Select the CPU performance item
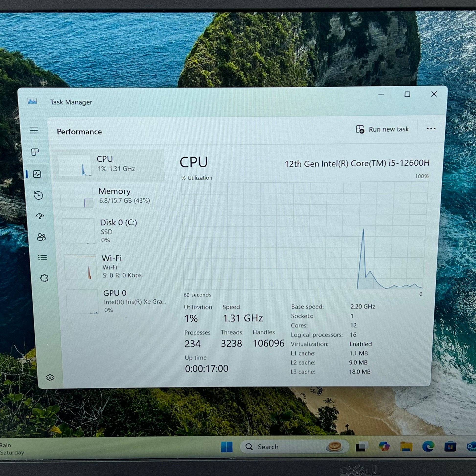This screenshot has height=476, width=476. (x=108, y=165)
